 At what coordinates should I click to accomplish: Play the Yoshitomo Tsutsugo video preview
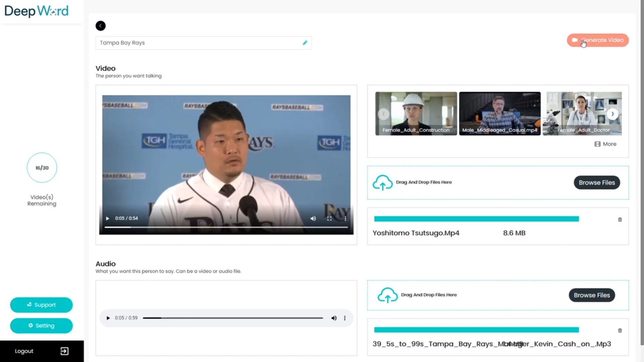108,219
